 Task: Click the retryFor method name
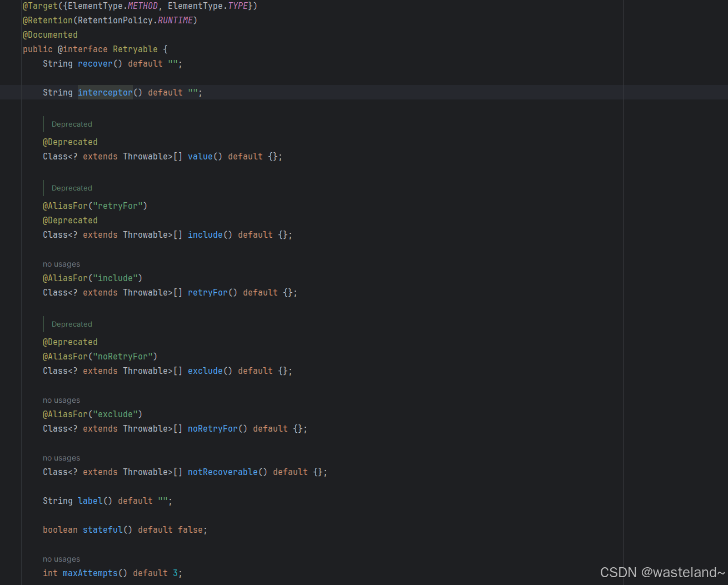[207, 292]
